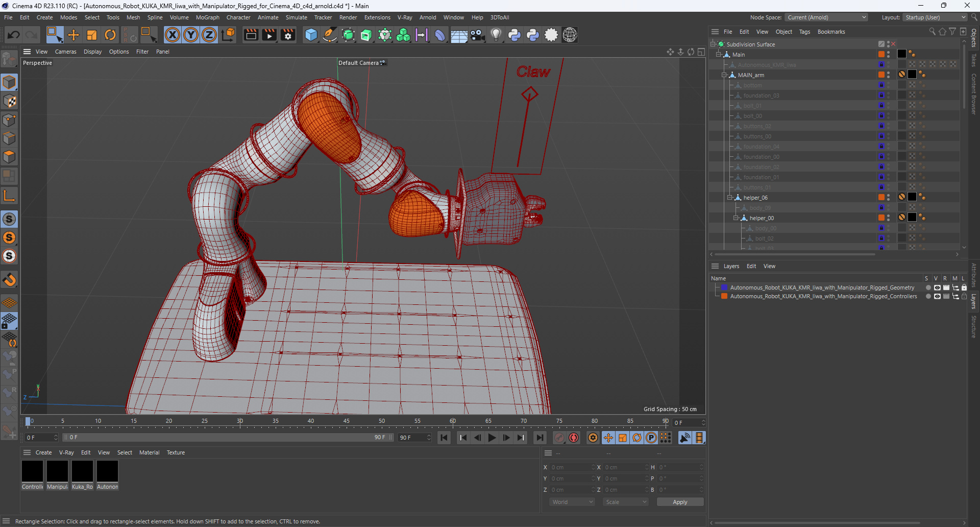
Task: Add a Cube primitive object
Action: (x=311, y=35)
